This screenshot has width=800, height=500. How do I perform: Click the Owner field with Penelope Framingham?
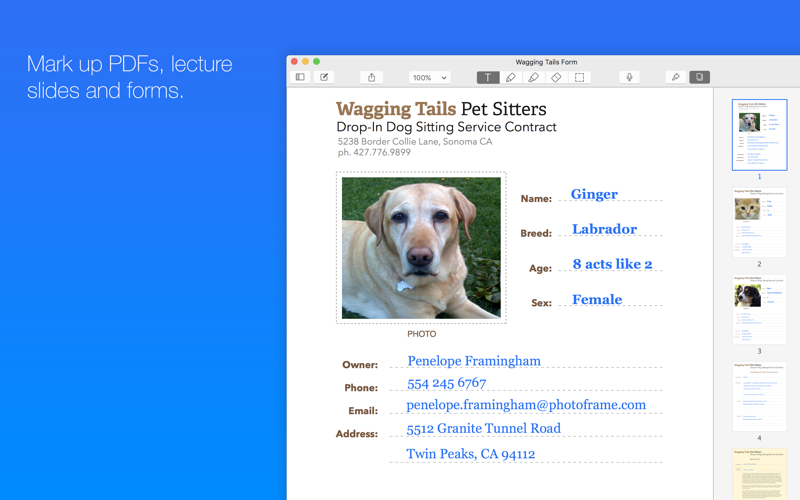(474, 361)
